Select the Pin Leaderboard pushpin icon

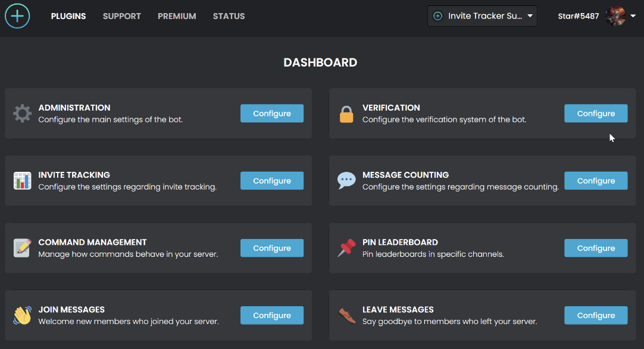[x=346, y=248]
